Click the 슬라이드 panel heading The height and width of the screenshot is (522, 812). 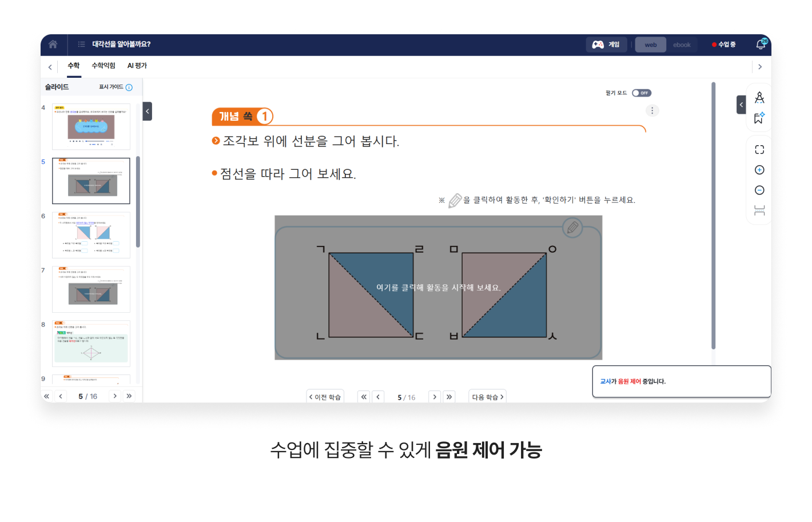pyautogui.click(x=57, y=87)
